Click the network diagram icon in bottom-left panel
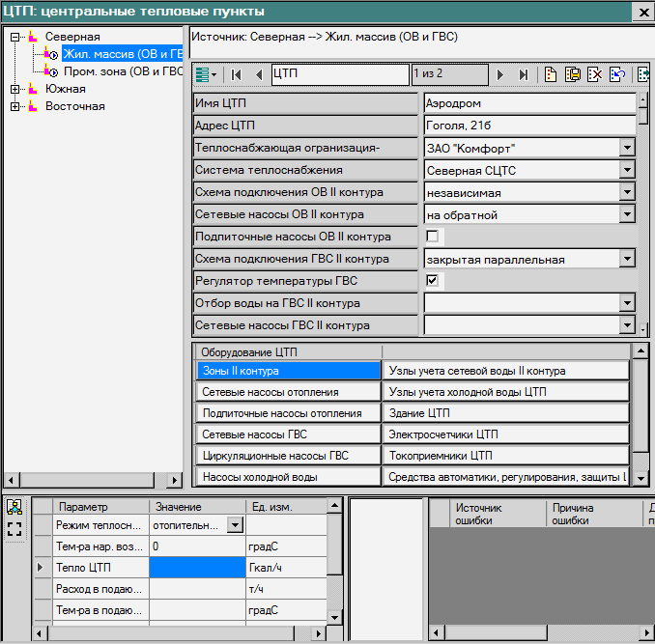 pyautogui.click(x=14, y=508)
